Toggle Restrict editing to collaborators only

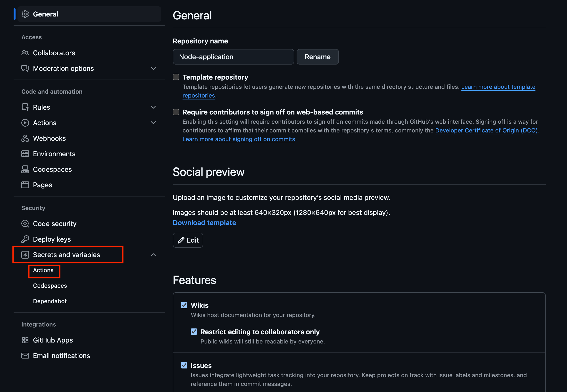194,332
